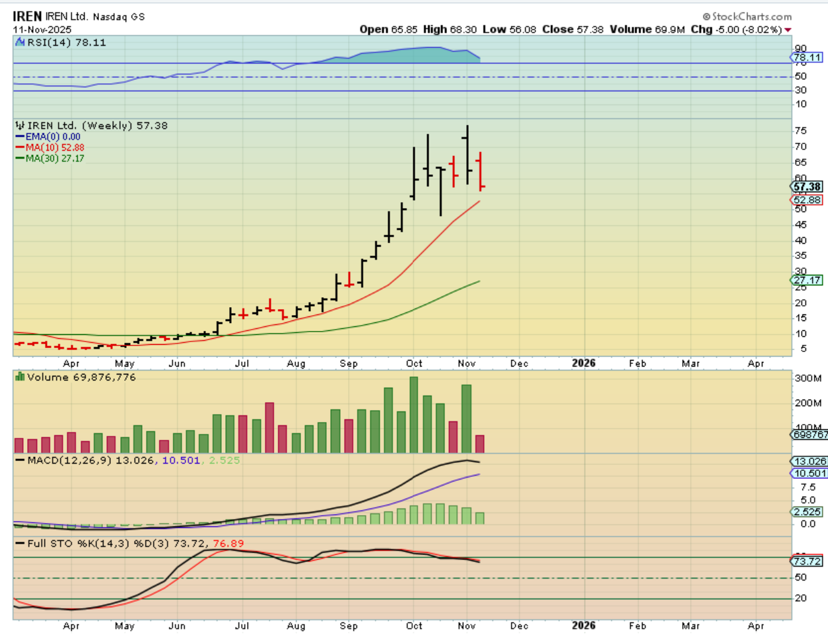Click the red 52.88 price tag on right axis
The image size is (828, 644).
807,200
